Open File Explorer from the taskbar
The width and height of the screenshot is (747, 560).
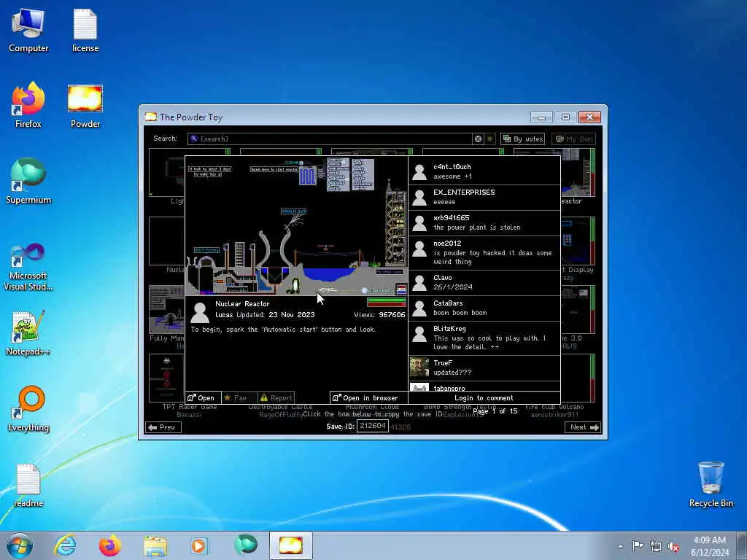pyautogui.click(x=155, y=545)
